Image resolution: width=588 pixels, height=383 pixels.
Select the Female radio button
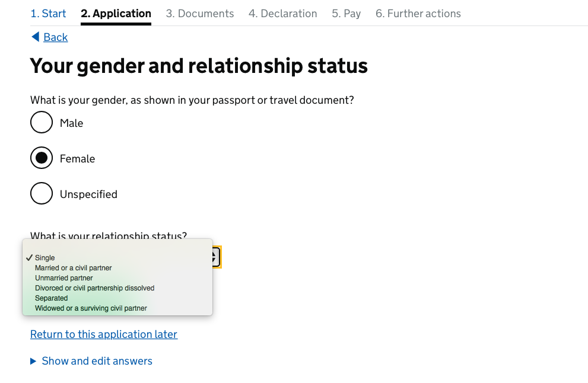coord(42,158)
